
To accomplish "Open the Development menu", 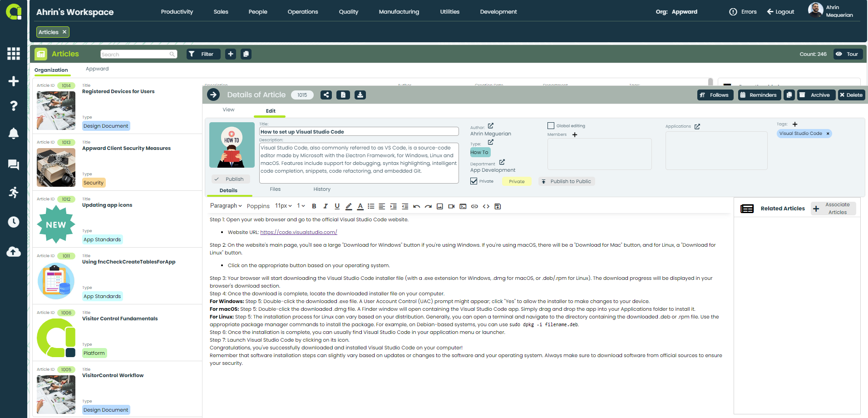I will [498, 12].
